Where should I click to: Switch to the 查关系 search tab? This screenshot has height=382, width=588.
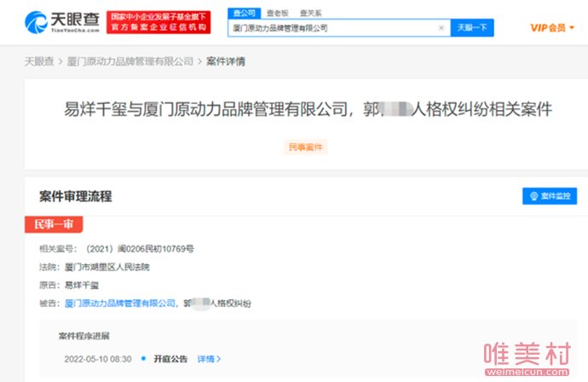310,13
